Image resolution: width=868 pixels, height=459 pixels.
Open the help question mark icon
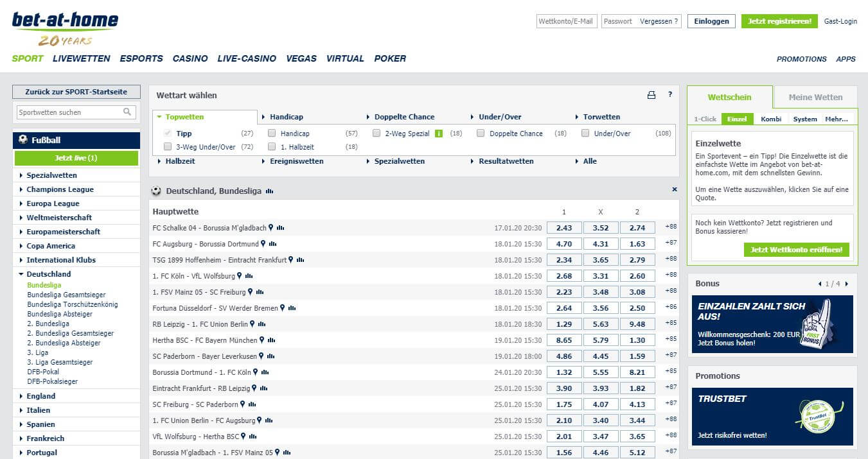click(x=669, y=94)
